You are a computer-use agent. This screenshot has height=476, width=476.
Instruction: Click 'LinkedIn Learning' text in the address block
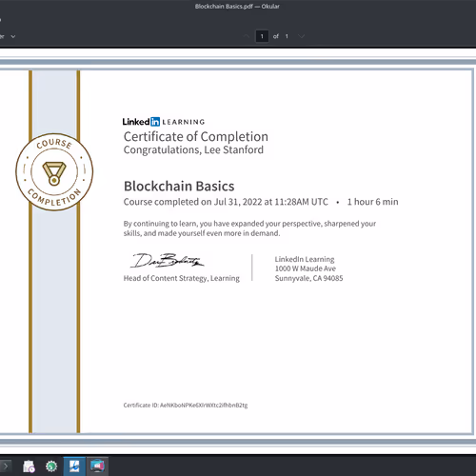pyautogui.click(x=305, y=259)
